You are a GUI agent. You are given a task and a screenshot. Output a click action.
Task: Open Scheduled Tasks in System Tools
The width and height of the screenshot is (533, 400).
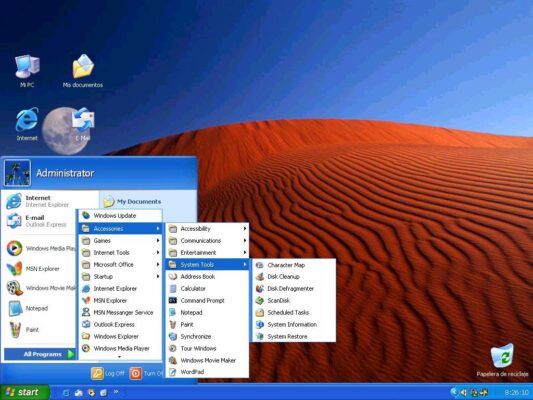[x=294, y=312]
